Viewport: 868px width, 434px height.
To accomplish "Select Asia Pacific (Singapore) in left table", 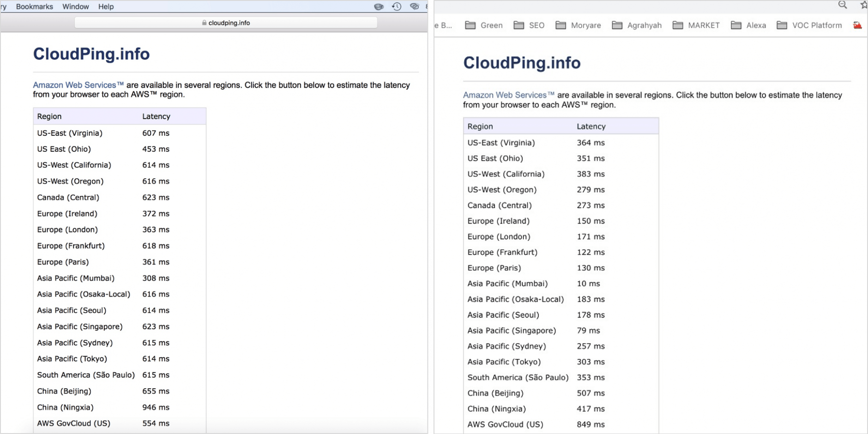I will (x=80, y=327).
